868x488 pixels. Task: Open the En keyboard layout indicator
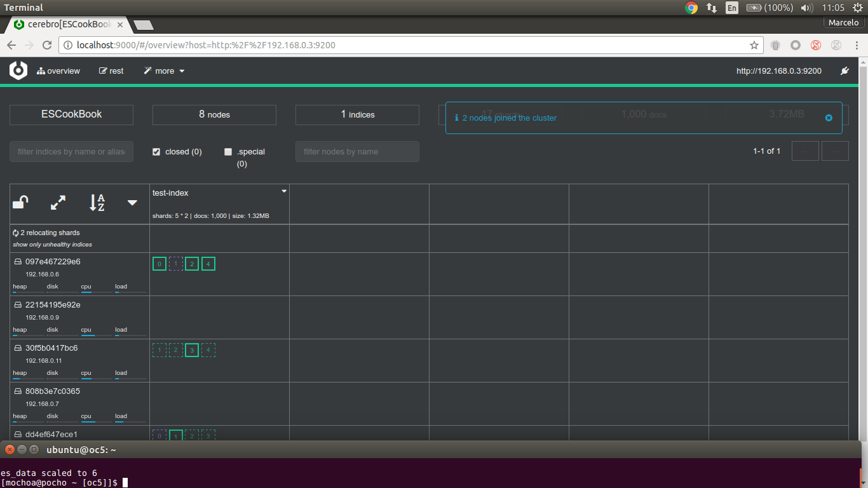(x=732, y=8)
